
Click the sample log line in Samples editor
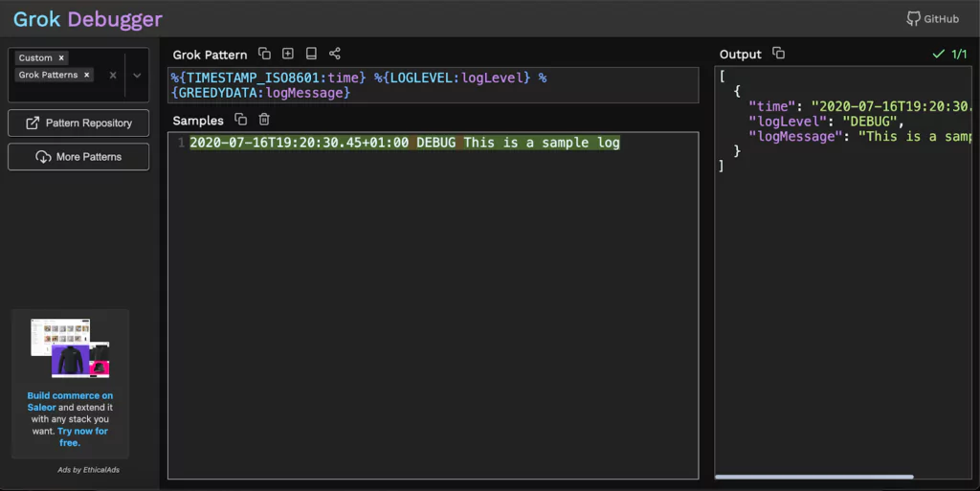click(x=405, y=143)
